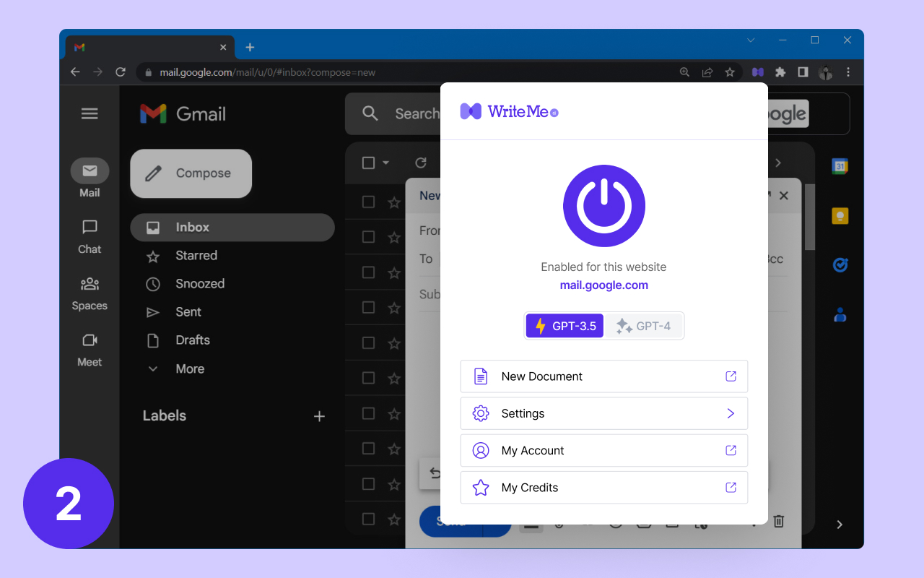Open Chrome three-dot menu

[x=848, y=72]
